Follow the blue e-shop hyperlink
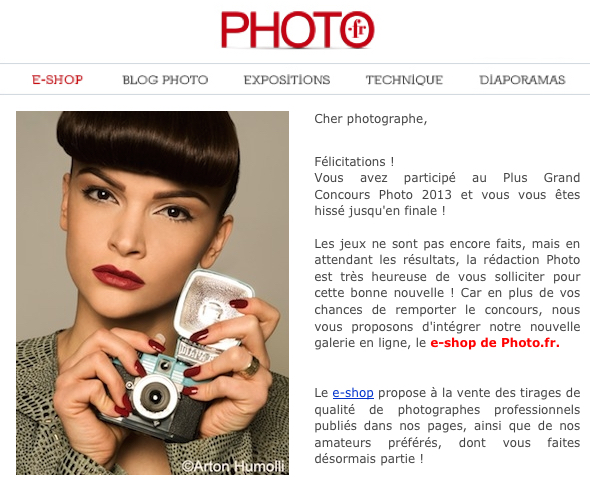This screenshot has height=494, width=590. [353, 393]
